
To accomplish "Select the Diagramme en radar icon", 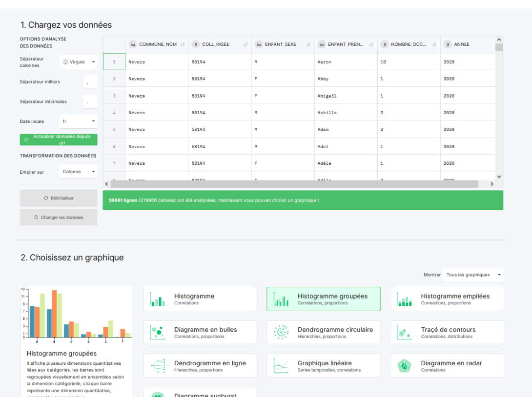I will (x=404, y=366).
